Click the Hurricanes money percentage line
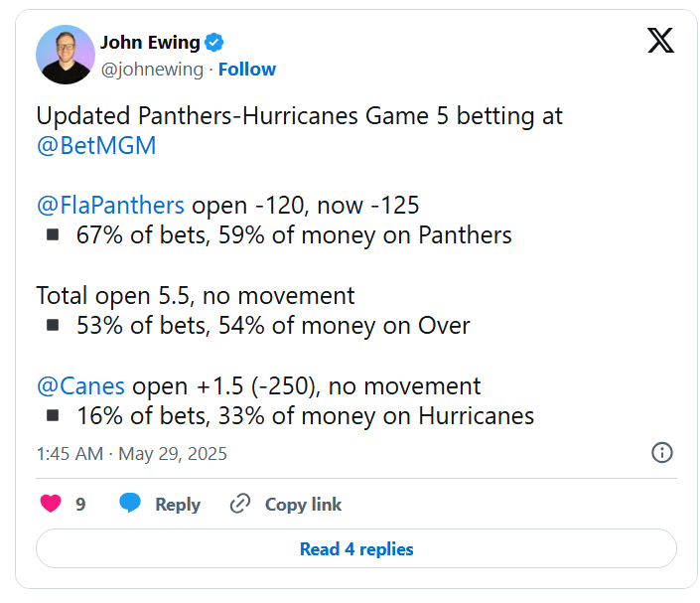700x603 pixels. pyautogui.click(x=305, y=416)
